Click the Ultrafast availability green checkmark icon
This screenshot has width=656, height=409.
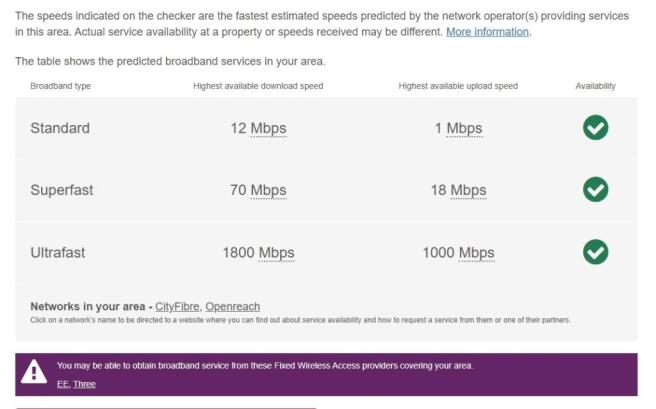(595, 252)
